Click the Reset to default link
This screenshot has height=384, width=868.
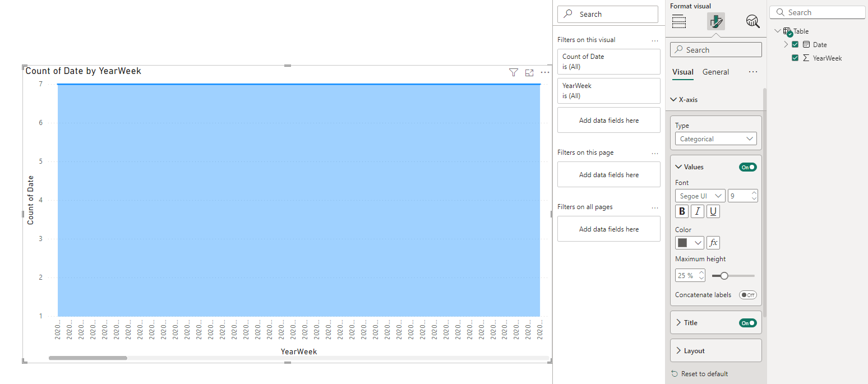pyautogui.click(x=704, y=374)
